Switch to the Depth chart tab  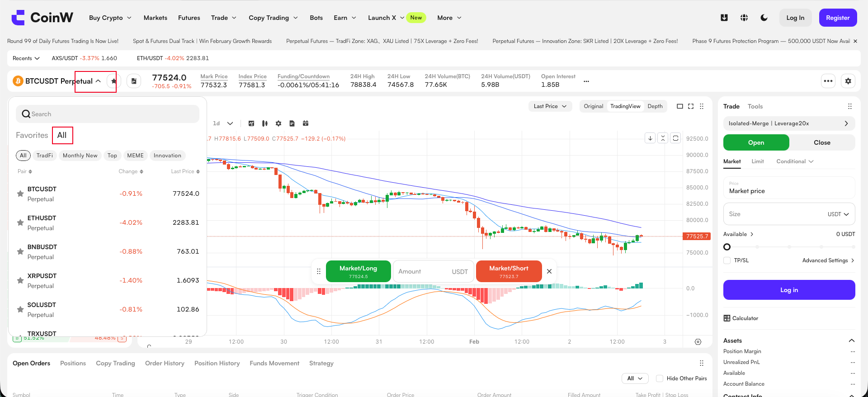[x=655, y=106]
